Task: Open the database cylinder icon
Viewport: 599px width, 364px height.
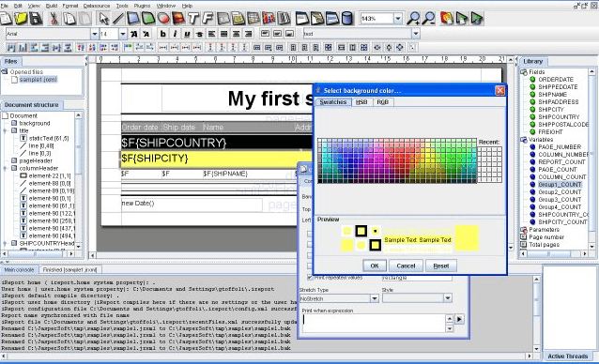Action: (346, 19)
